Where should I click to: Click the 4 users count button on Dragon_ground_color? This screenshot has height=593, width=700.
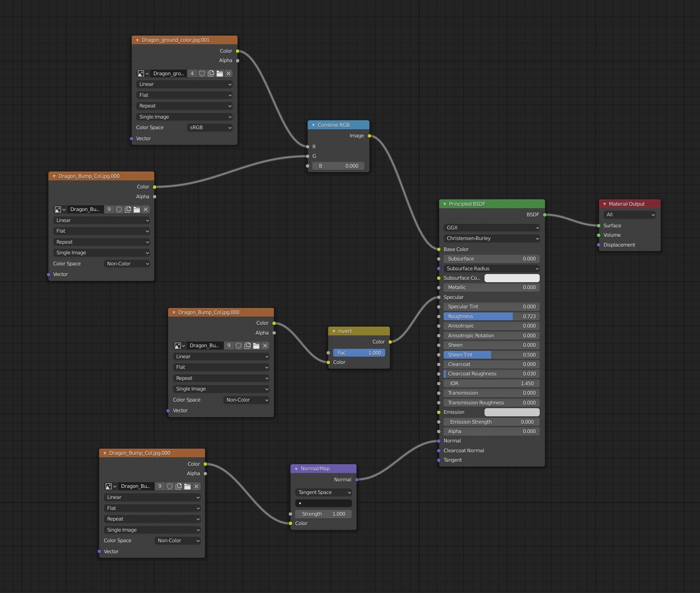[192, 73]
